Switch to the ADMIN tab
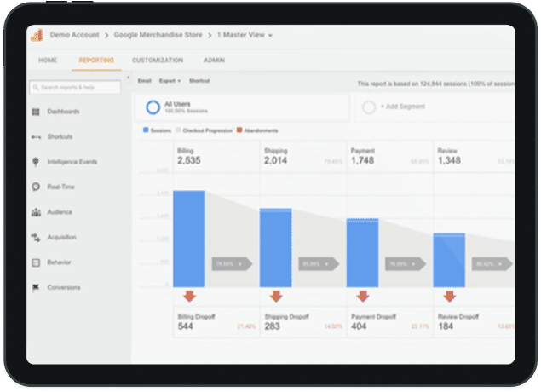This screenshot has height=392, width=541. [x=214, y=61]
